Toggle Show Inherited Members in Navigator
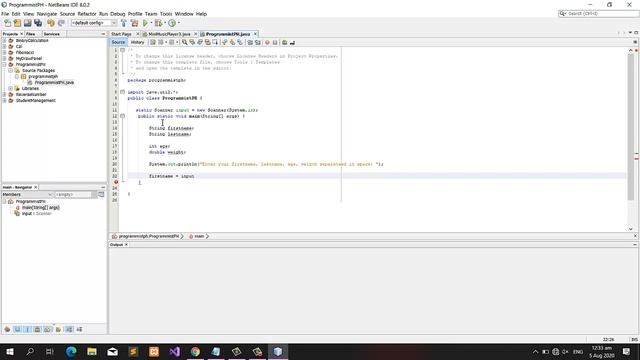 [x=7, y=329]
